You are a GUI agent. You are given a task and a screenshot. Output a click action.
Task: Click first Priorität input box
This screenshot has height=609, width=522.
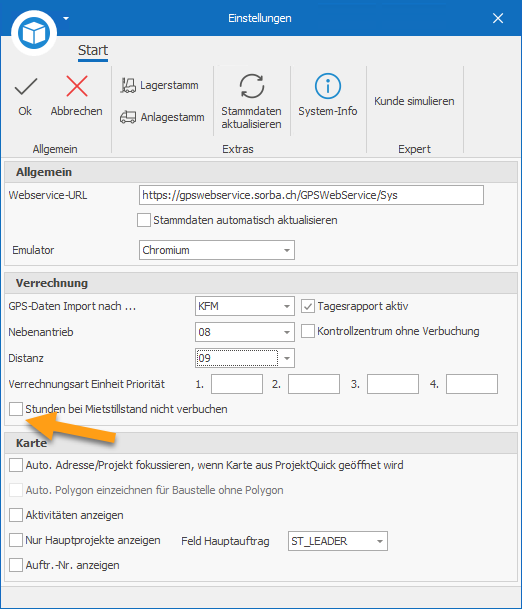[x=237, y=384]
